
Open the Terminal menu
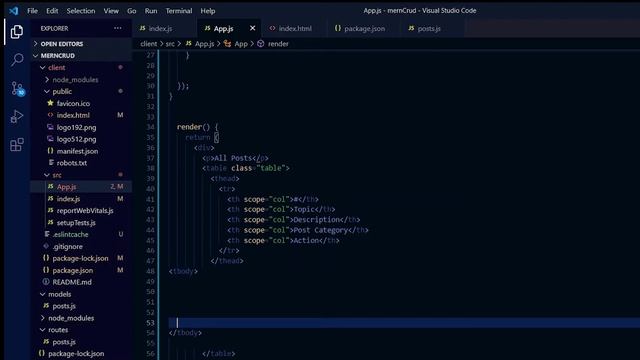point(179,11)
